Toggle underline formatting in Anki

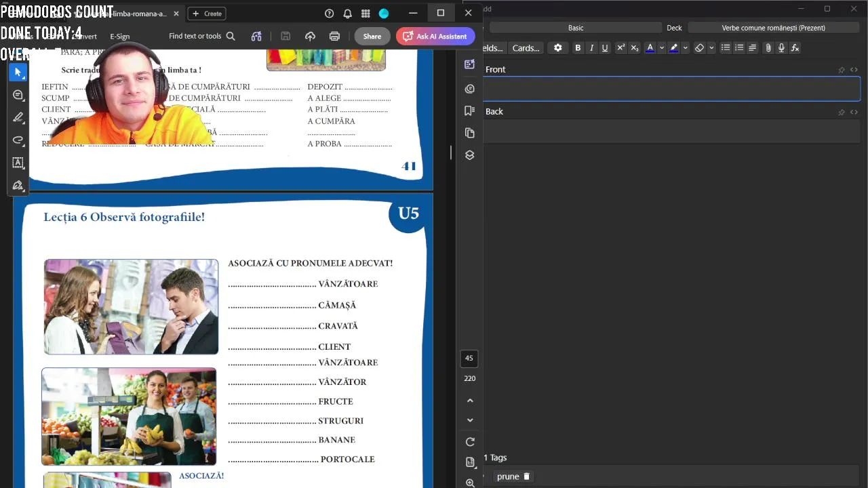click(x=605, y=48)
